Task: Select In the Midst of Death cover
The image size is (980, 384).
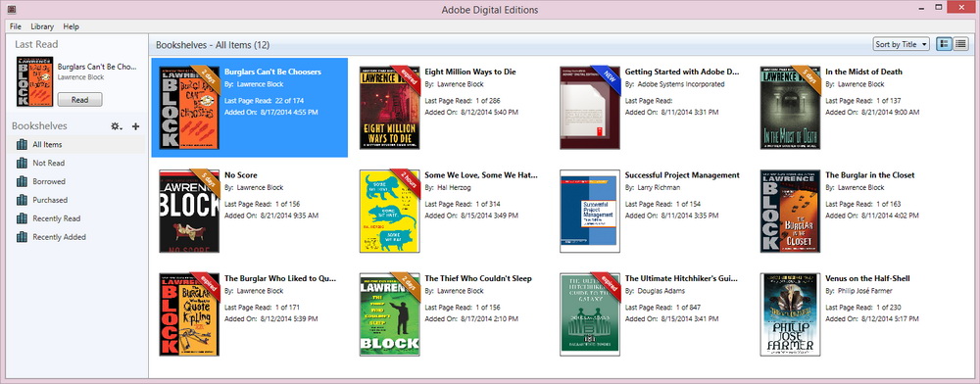Action: (790, 108)
